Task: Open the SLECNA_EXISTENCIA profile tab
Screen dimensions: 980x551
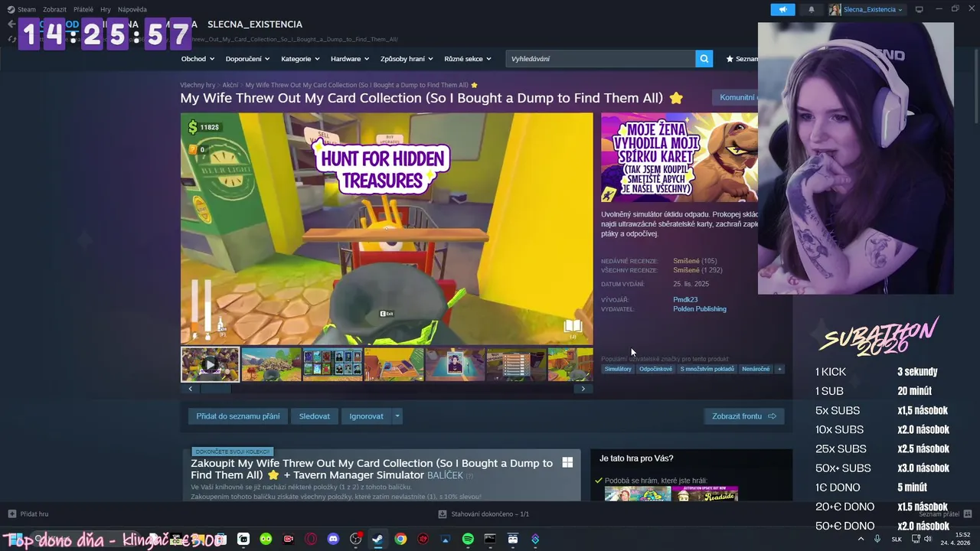Action: (255, 24)
